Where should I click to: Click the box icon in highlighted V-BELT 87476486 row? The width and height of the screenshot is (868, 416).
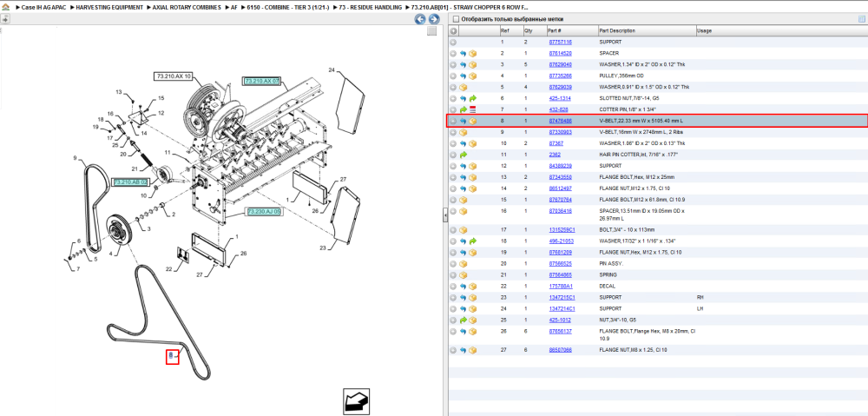473,121
